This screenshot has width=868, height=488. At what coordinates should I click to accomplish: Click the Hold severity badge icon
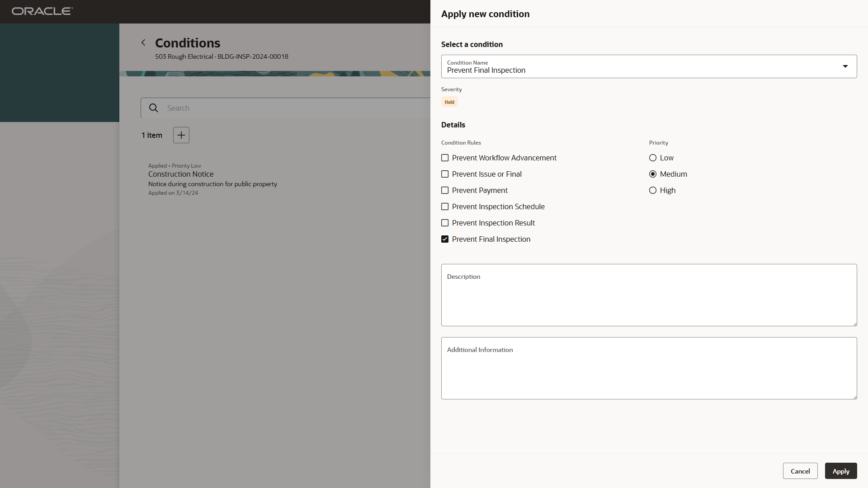pos(449,101)
